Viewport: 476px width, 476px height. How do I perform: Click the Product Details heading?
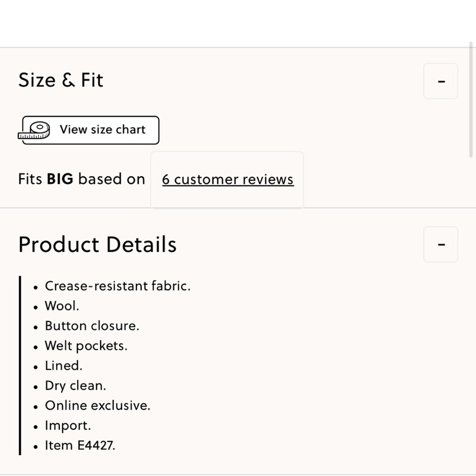97,245
